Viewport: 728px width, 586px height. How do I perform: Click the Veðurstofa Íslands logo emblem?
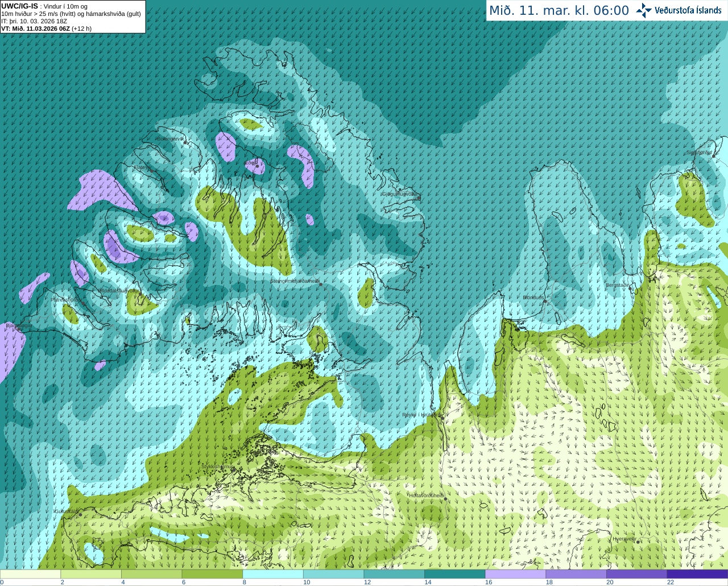pos(644,10)
